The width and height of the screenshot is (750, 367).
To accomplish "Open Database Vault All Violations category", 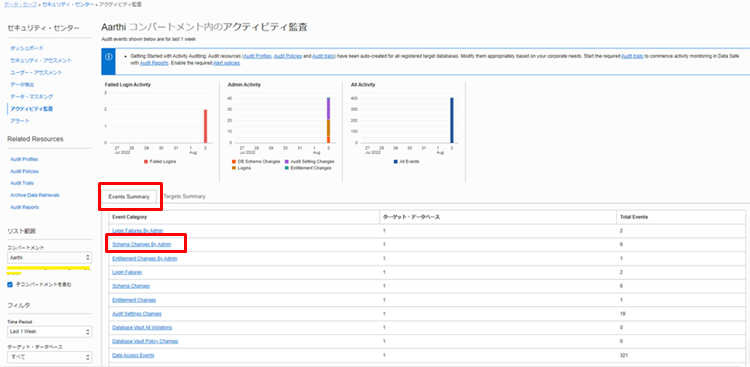I will [142, 328].
